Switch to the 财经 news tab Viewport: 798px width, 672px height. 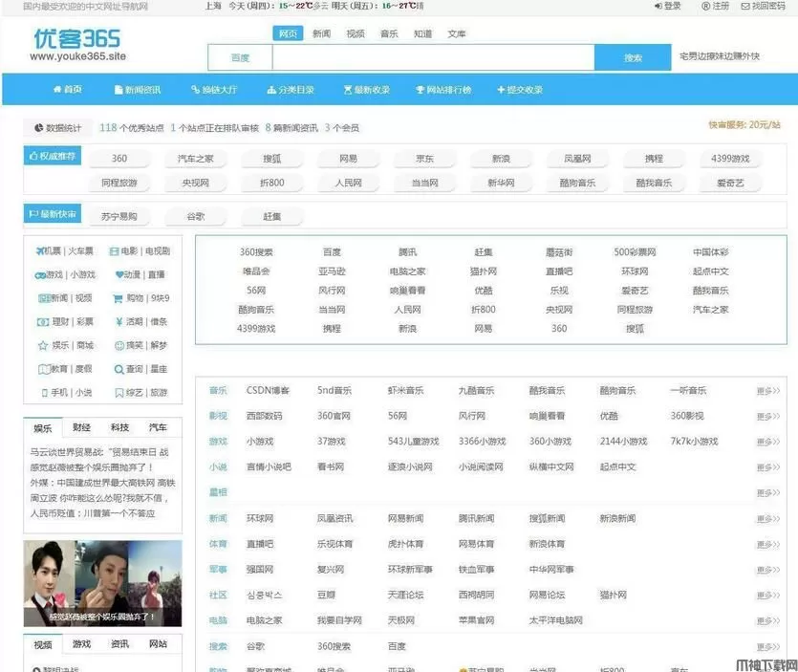pos(81,427)
